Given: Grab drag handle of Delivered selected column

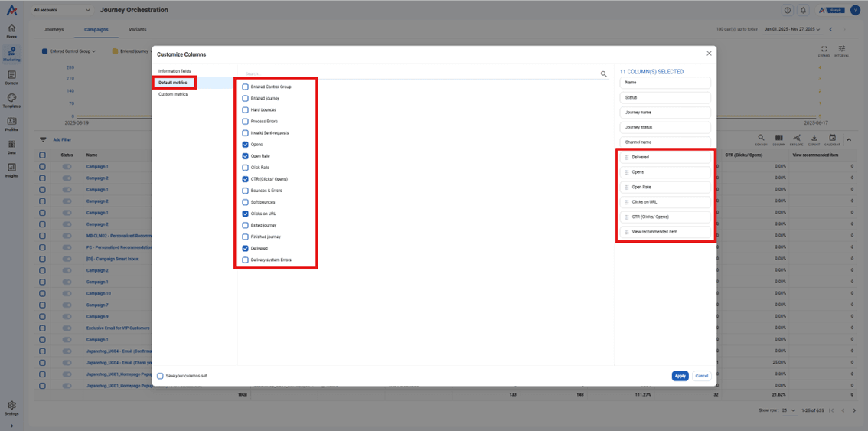Looking at the screenshot, I should 627,158.
